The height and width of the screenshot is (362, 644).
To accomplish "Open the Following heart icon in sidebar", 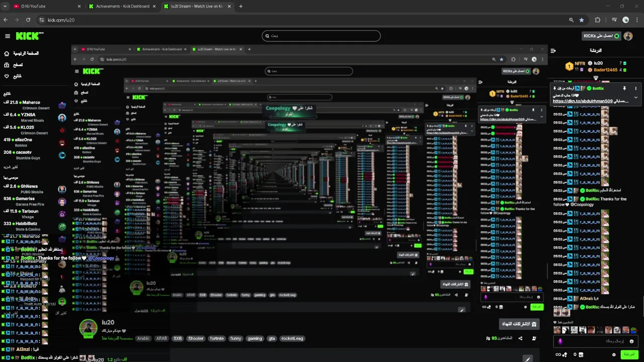I will click(x=7, y=76).
